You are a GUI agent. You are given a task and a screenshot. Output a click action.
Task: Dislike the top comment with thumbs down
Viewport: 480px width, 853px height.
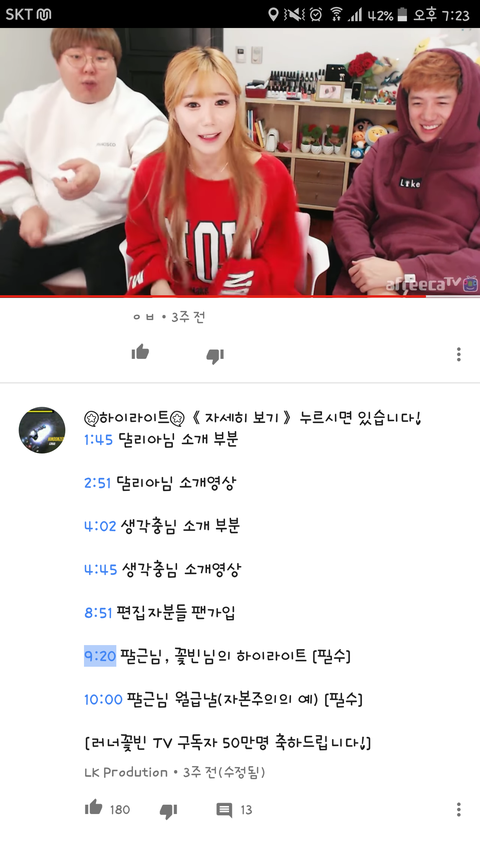pos(215,356)
